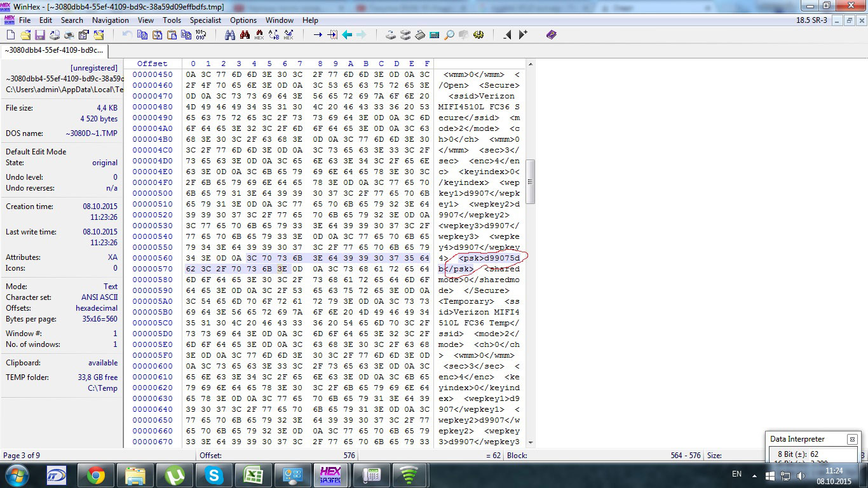
Task: Open file Properties from the toolbar
Action: (83, 35)
